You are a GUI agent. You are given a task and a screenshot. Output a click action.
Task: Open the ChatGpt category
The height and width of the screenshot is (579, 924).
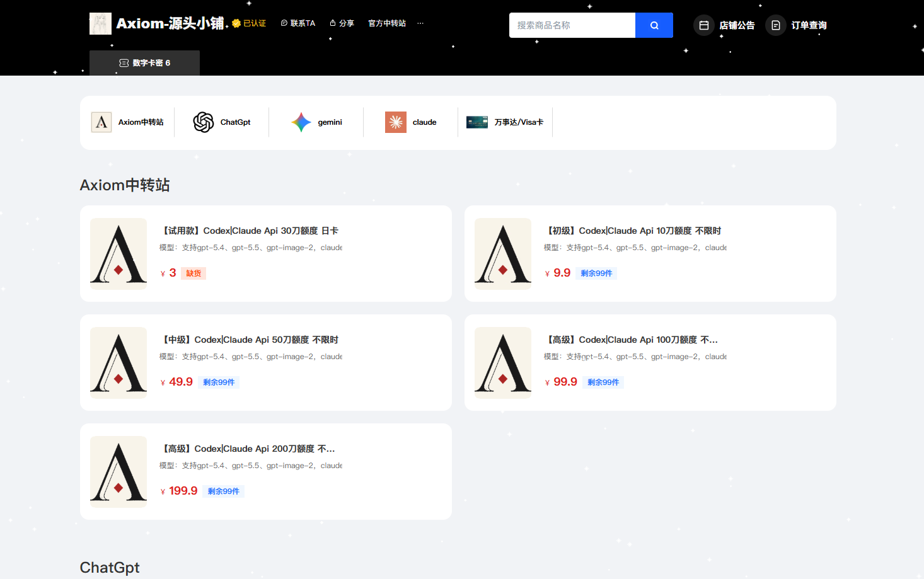tap(222, 122)
